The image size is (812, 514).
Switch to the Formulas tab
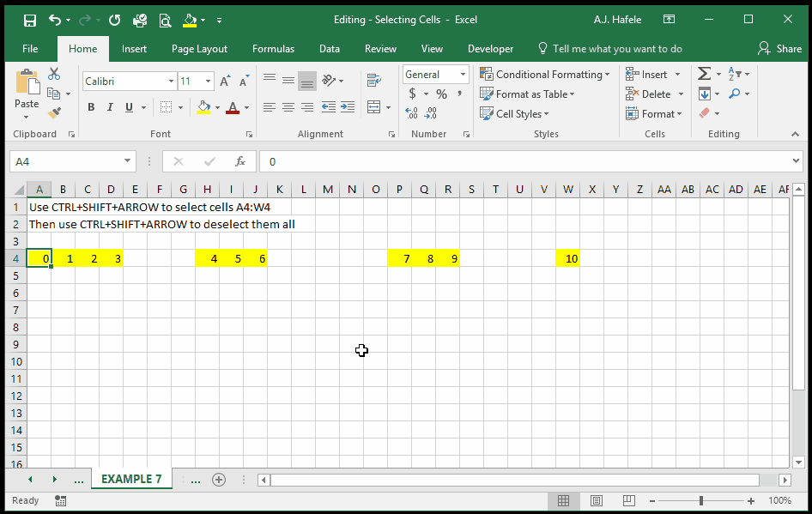coord(273,49)
